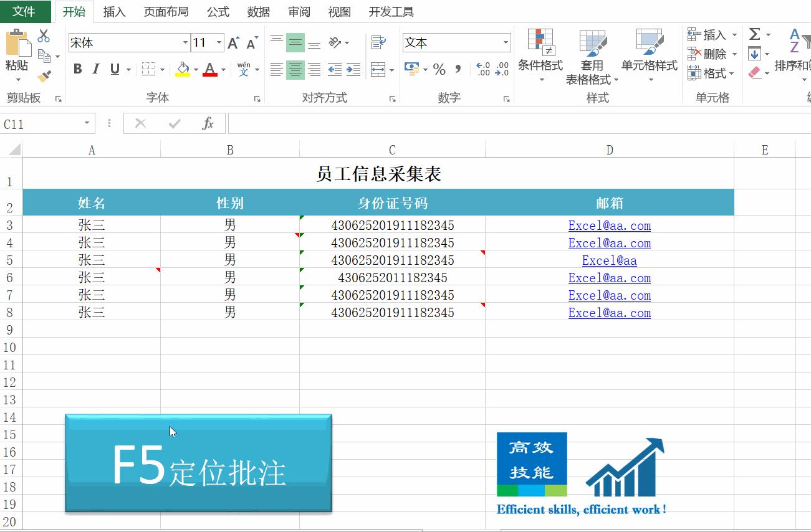Switch to the 审阅 ribbon tab
The width and height of the screenshot is (811, 532).
click(x=299, y=11)
